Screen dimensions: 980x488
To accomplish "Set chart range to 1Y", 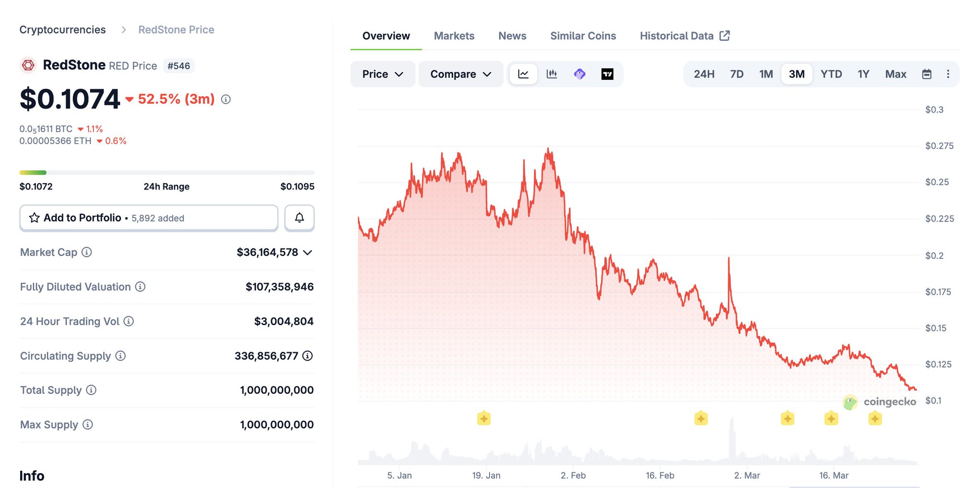I will point(863,74).
